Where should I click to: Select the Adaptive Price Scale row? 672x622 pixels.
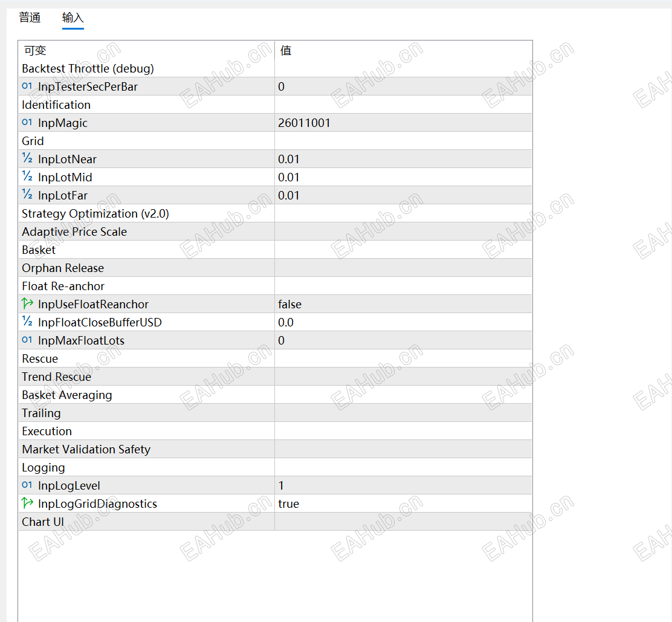(x=275, y=232)
